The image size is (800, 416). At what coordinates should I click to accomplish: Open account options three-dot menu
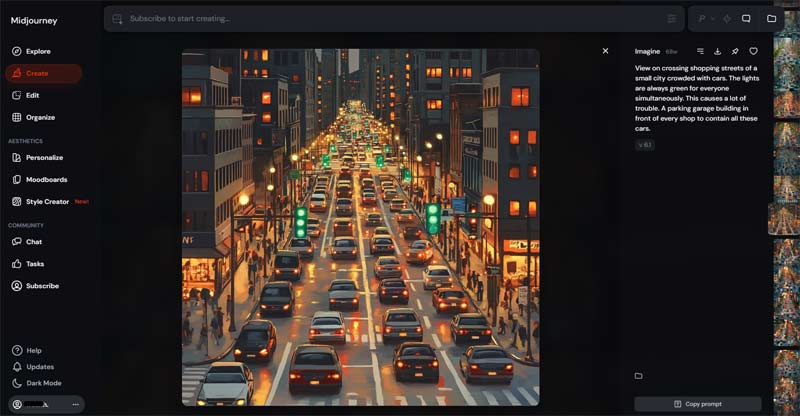pos(75,404)
